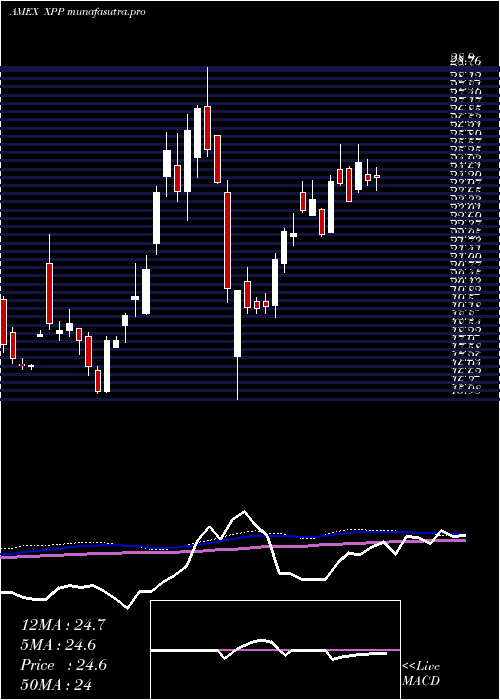Click the 50MA : 24 value
The width and height of the screenshot is (500, 700).
point(56,684)
